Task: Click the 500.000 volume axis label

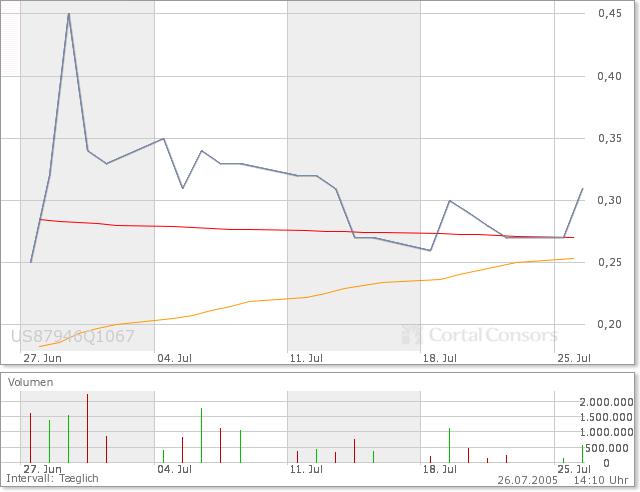Action: click(x=609, y=448)
